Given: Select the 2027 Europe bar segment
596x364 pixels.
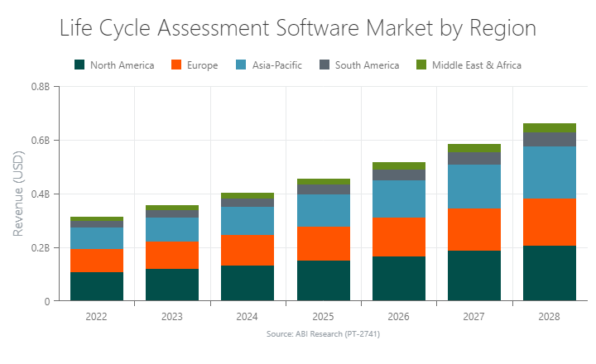Looking at the screenshot, I should [x=474, y=229].
